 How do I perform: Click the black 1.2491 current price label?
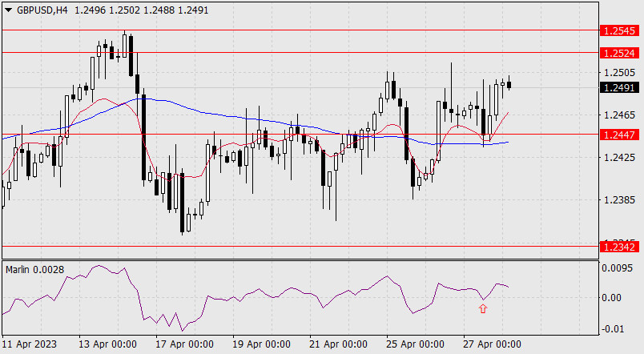click(x=618, y=88)
